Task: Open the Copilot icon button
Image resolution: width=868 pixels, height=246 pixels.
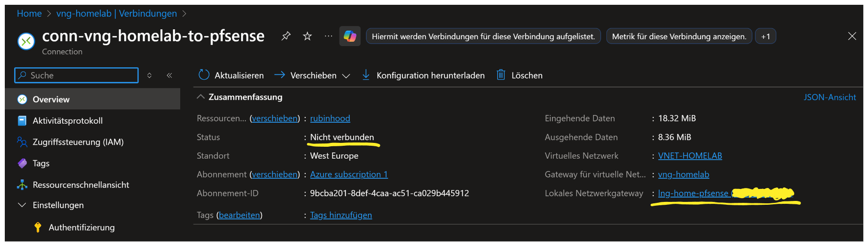Action: pos(350,36)
